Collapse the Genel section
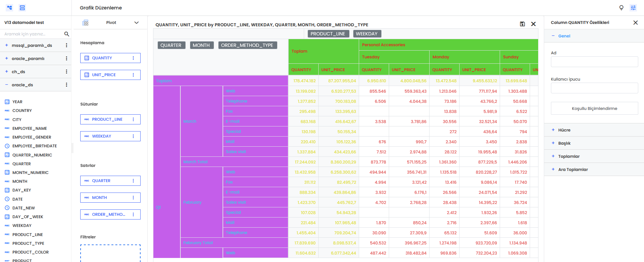 564,36
